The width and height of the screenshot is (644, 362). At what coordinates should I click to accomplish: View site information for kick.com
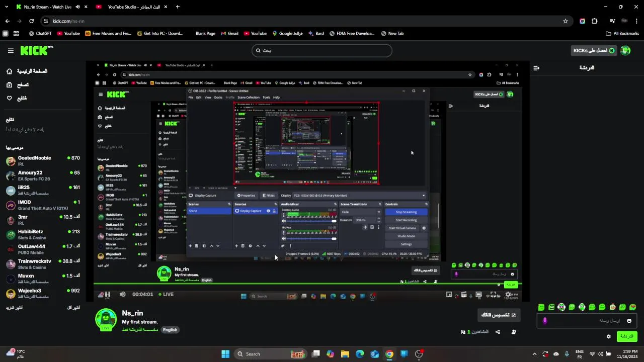click(46, 21)
